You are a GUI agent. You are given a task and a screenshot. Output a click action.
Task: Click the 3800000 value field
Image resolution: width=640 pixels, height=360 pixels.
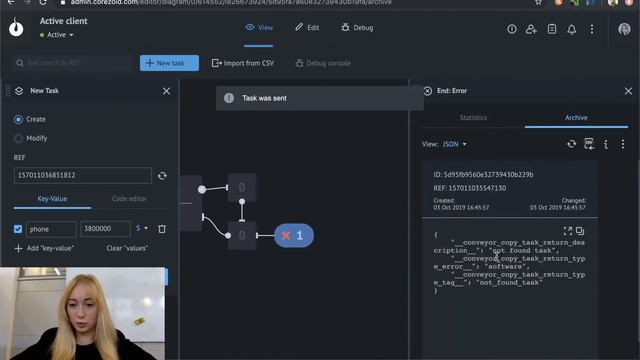[x=105, y=229]
